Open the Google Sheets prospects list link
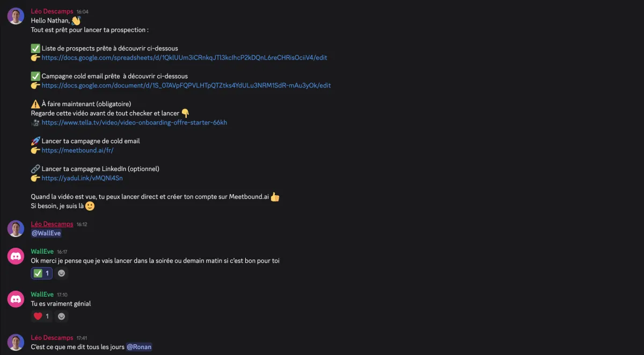Screen dimensions: 644x355 (x=184, y=57)
